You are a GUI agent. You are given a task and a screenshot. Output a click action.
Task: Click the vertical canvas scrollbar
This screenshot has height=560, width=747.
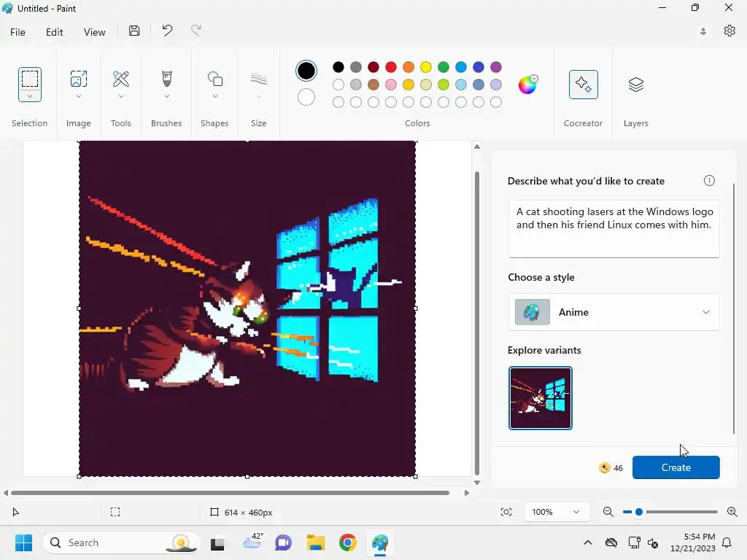477,323
